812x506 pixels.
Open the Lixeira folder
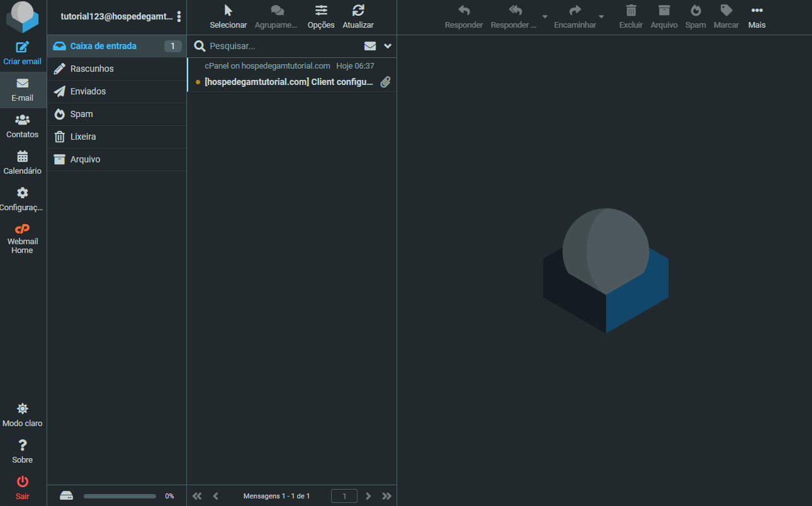point(83,137)
